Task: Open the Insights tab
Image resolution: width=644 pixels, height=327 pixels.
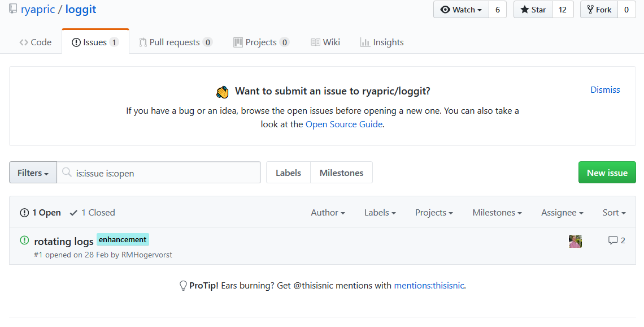Action: [382, 42]
